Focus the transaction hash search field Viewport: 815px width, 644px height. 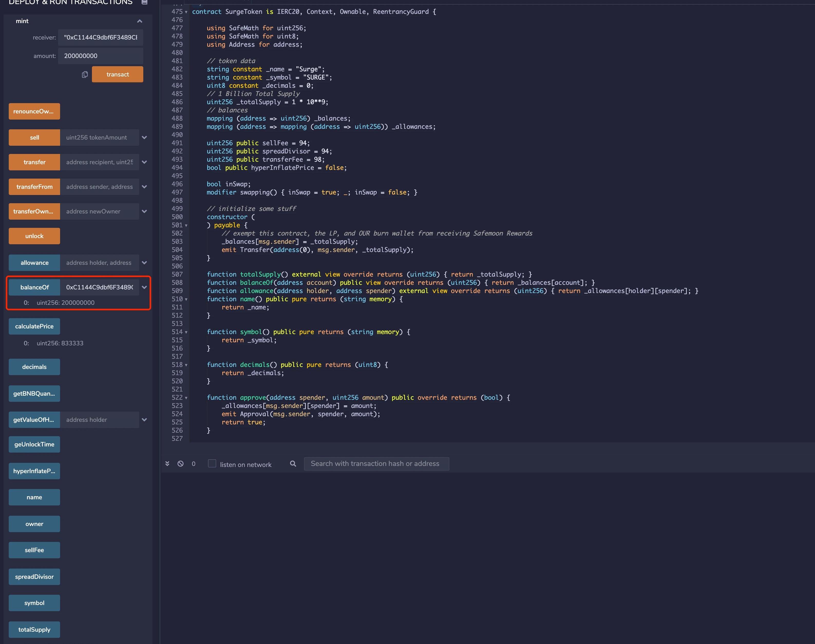(376, 464)
